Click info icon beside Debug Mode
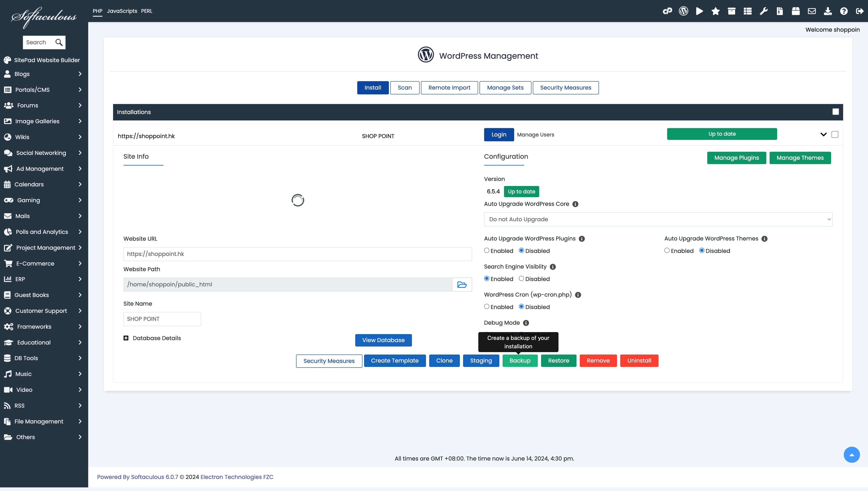 [526, 323]
